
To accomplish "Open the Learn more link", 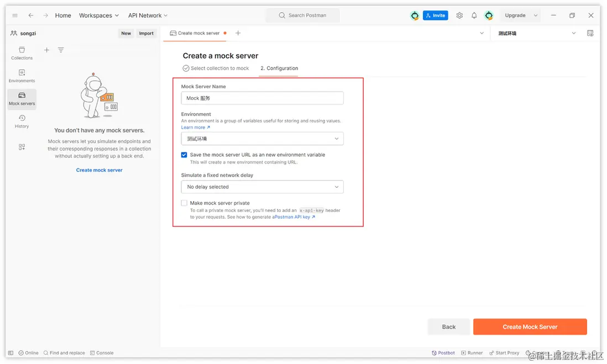I will pos(196,127).
